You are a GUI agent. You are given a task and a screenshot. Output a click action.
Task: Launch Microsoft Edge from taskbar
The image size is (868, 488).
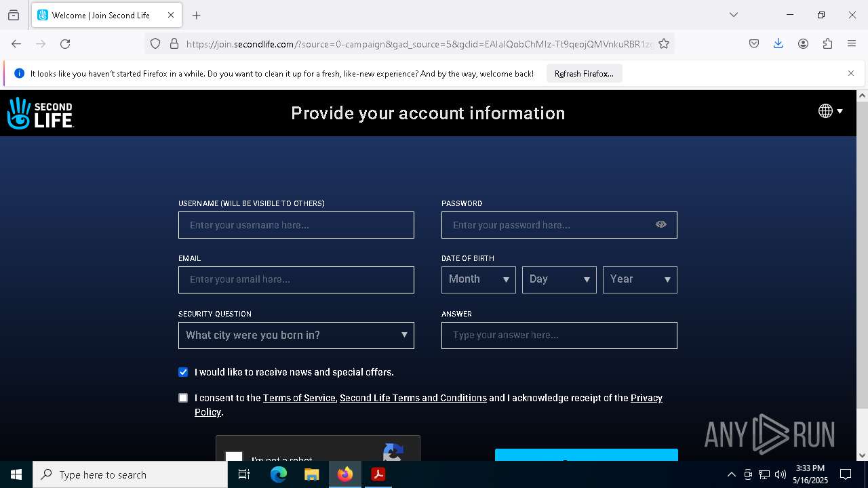tap(279, 474)
